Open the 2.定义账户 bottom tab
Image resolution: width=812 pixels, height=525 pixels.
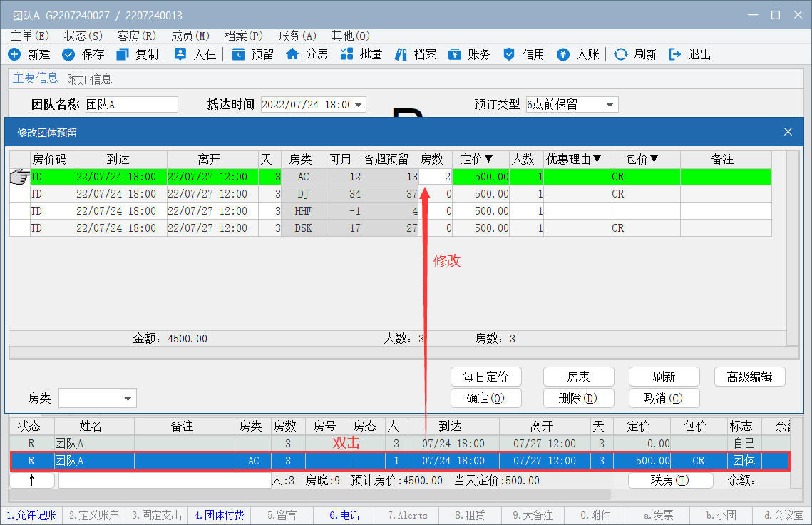point(93,515)
